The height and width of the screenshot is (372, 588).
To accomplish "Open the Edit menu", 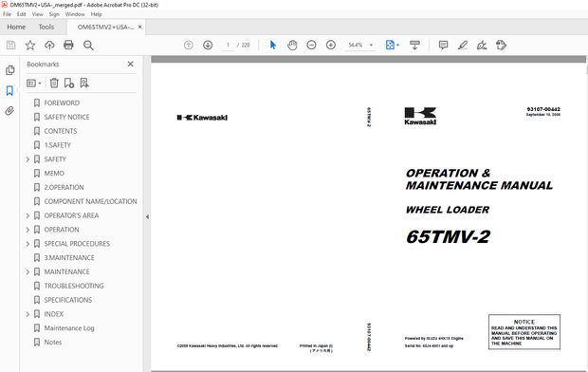I will [22, 14].
